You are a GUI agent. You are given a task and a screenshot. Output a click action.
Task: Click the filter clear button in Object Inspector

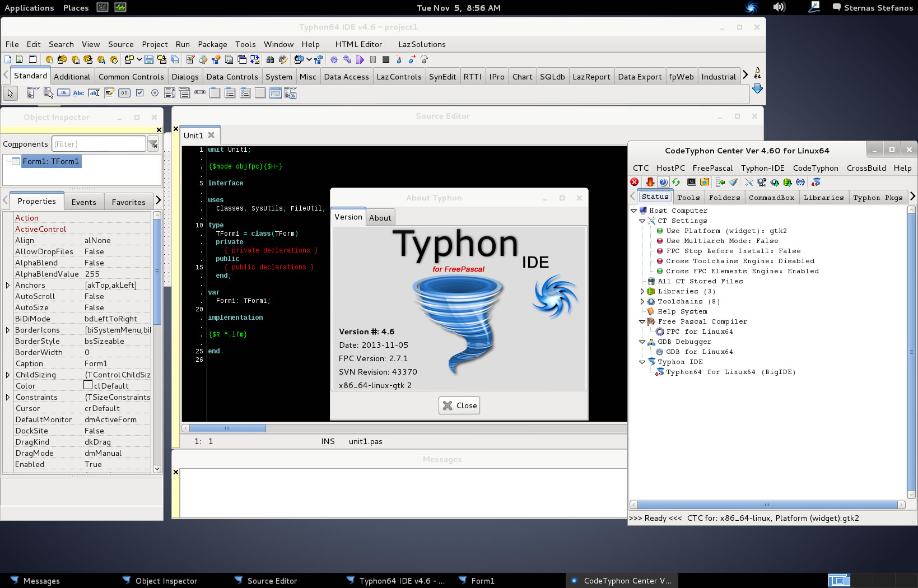[153, 144]
